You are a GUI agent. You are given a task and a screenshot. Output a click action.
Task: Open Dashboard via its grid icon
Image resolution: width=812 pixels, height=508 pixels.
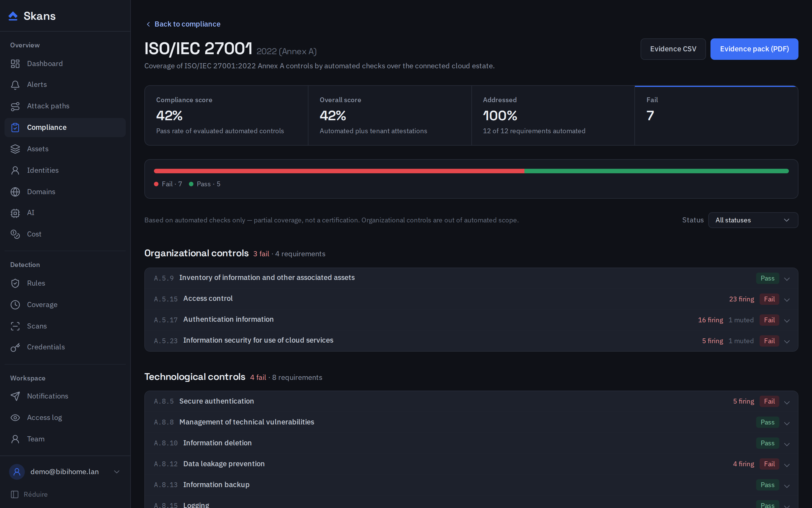tap(15, 63)
